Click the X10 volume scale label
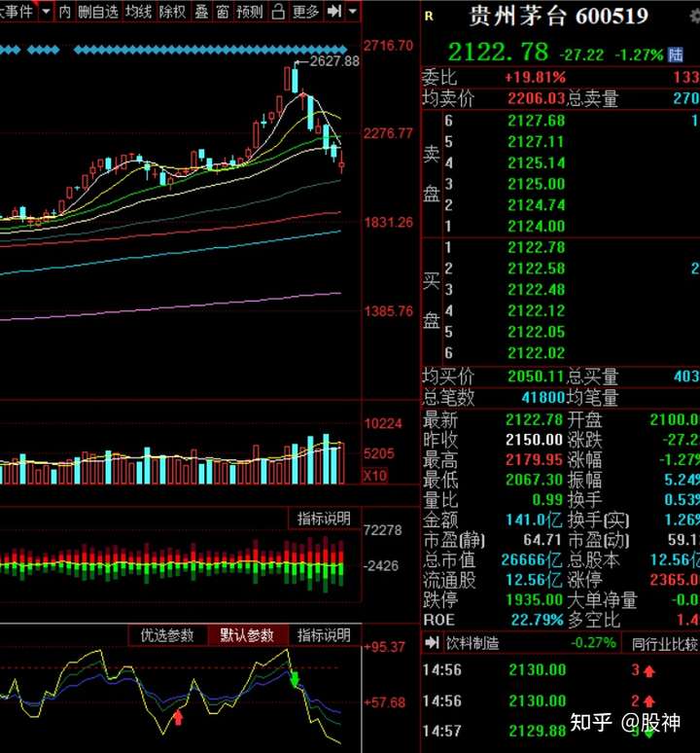The width and height of the screenshot is (700, 753). pyautogui.click(x=375, y=476)
